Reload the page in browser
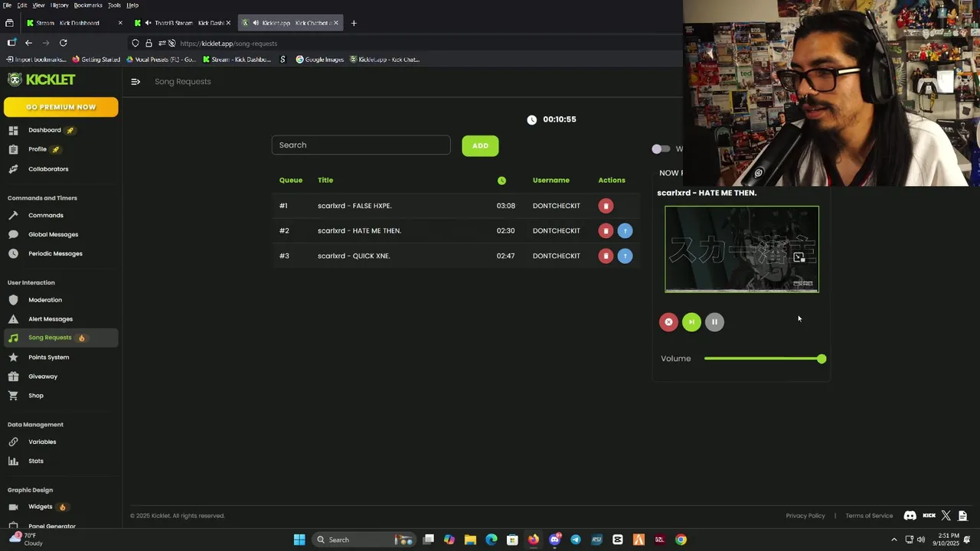Screen dimensions: 980x551 coord(63,43)
